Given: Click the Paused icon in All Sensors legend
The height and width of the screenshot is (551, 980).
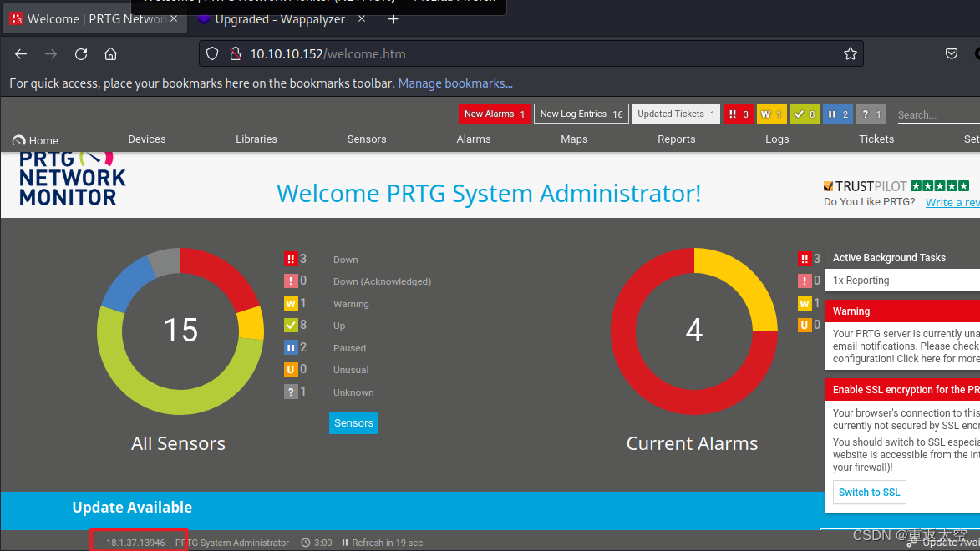Looking at the screenshot, I should coord(291,348).
